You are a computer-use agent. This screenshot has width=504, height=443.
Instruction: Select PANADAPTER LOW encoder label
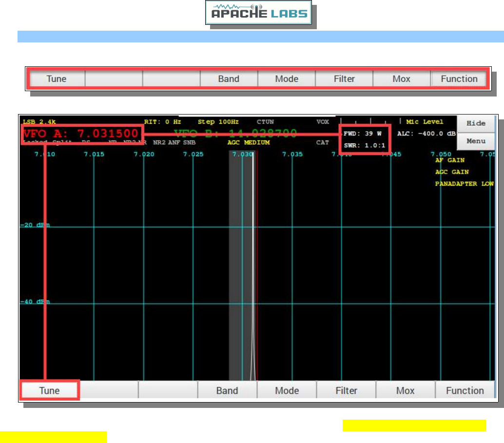tap(464, 184)
